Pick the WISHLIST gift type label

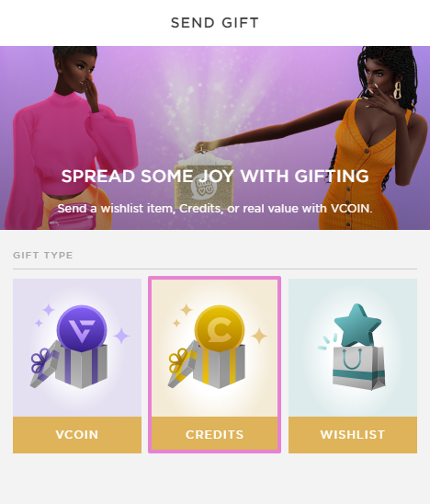click(353, 435)
